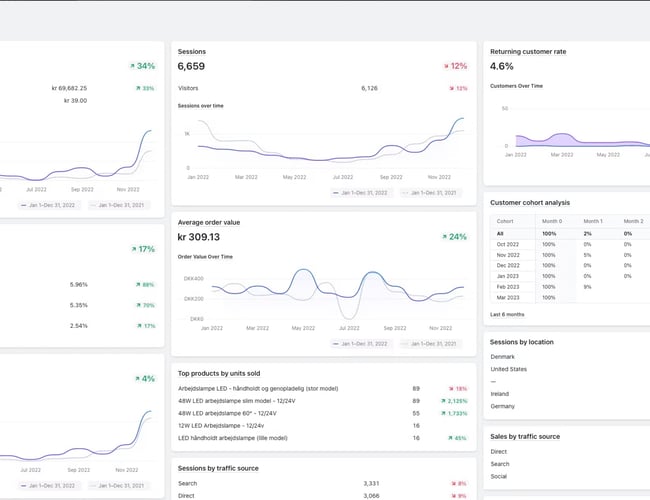Viewport: 650px width, 500px height.
Task: Click the Month 1 column header
Action: pyautogui.click(x=593, y=221)
